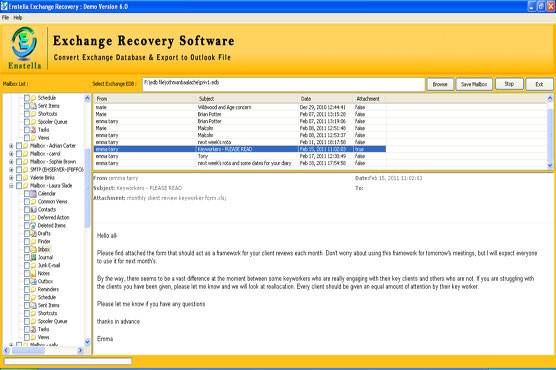Click the Browse button
The image size is (556, 370).
(x=440, y=84)
